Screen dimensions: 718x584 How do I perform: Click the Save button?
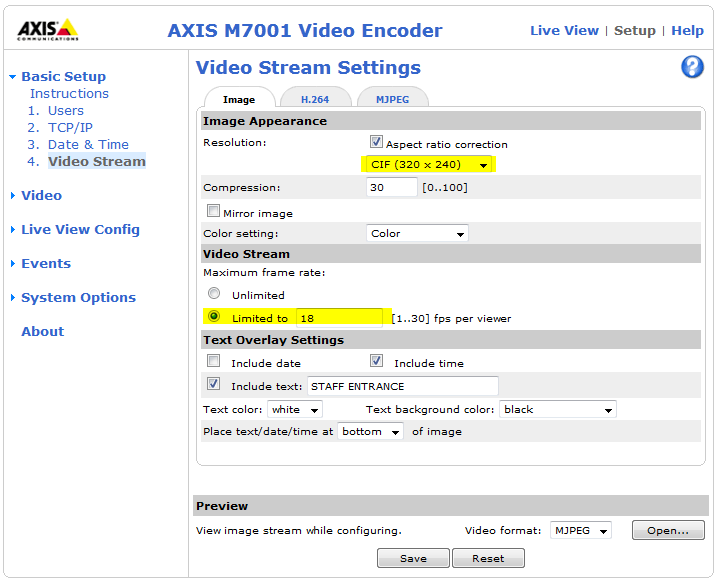point(413,558)
